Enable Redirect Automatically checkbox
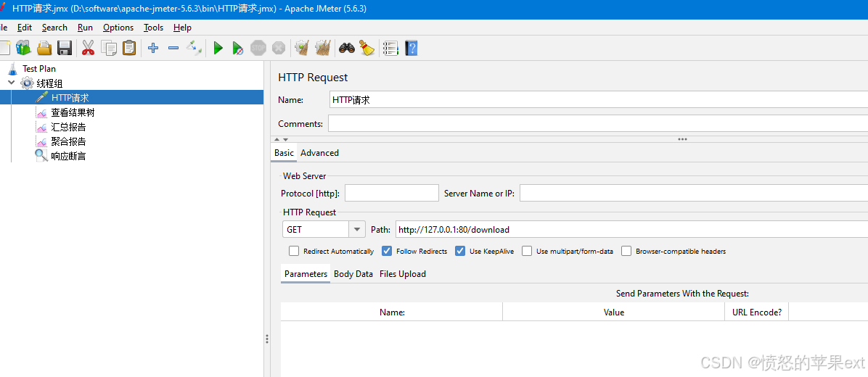The image size is (868, 377). point(294,251)
